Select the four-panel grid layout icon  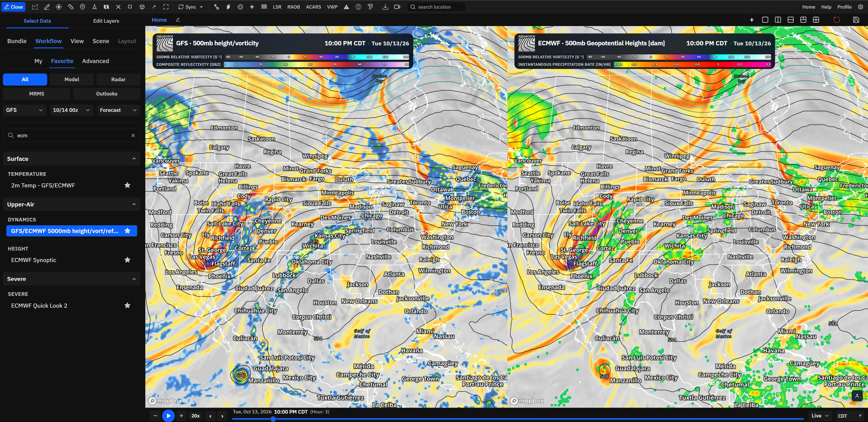tap(816, 20)
